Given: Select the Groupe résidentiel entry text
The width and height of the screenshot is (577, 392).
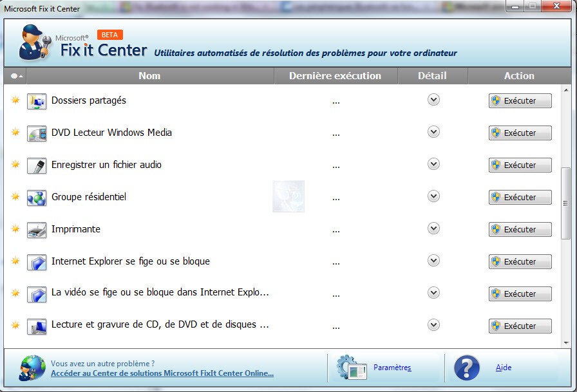Looking at the screenshot, I should 89,197.
